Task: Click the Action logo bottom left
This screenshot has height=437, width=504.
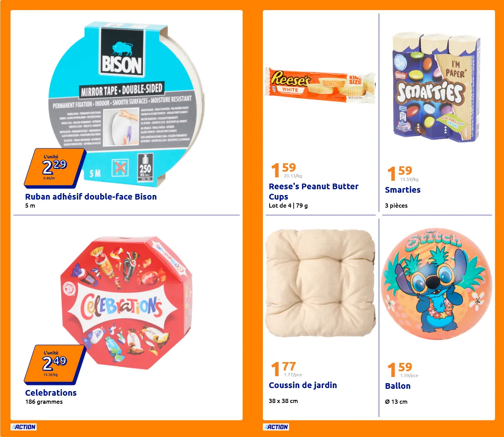Action: (x=24, y=427)
